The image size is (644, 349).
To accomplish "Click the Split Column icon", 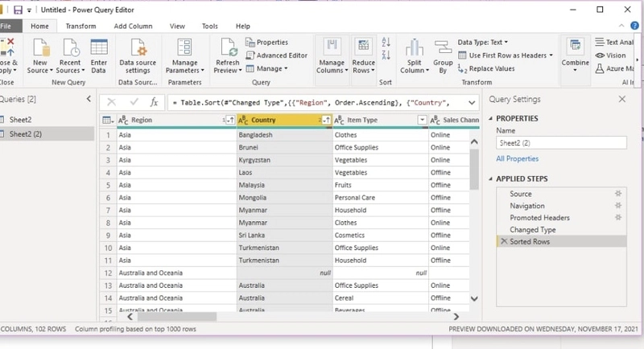I will (415, 47).
